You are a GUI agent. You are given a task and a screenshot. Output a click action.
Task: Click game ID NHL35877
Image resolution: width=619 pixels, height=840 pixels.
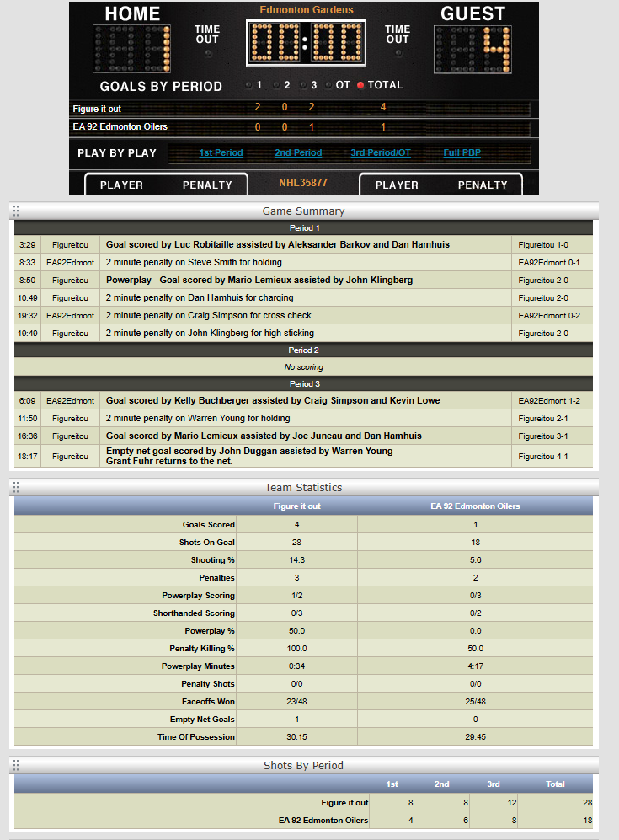pyautogui.click(x=303, y=183)
